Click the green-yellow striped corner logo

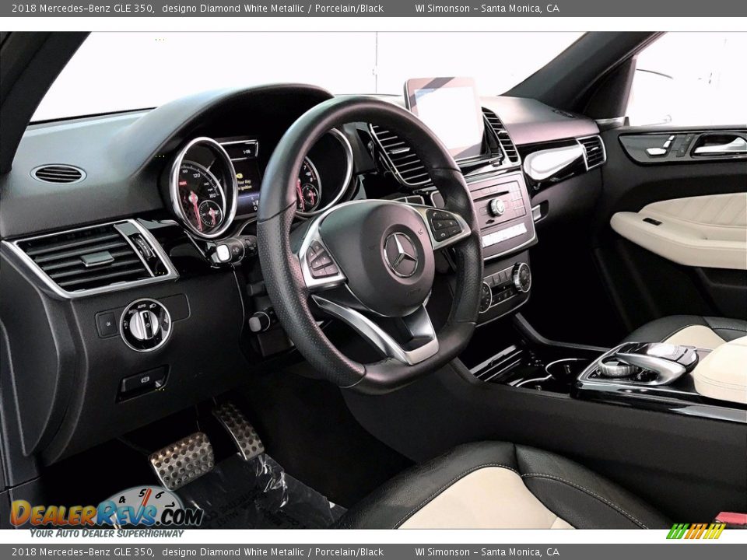696,531
